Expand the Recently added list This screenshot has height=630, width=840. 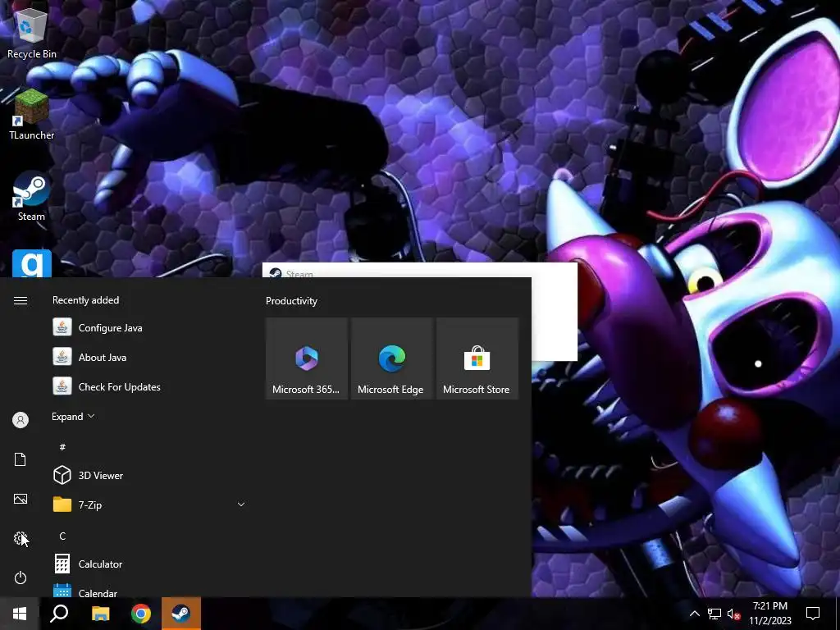(73, 416)
